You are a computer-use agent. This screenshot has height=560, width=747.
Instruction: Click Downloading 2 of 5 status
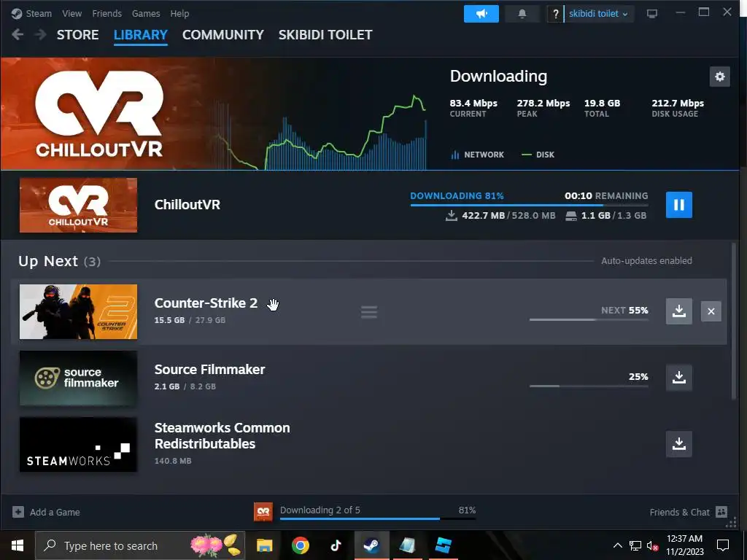coord(320,510)
